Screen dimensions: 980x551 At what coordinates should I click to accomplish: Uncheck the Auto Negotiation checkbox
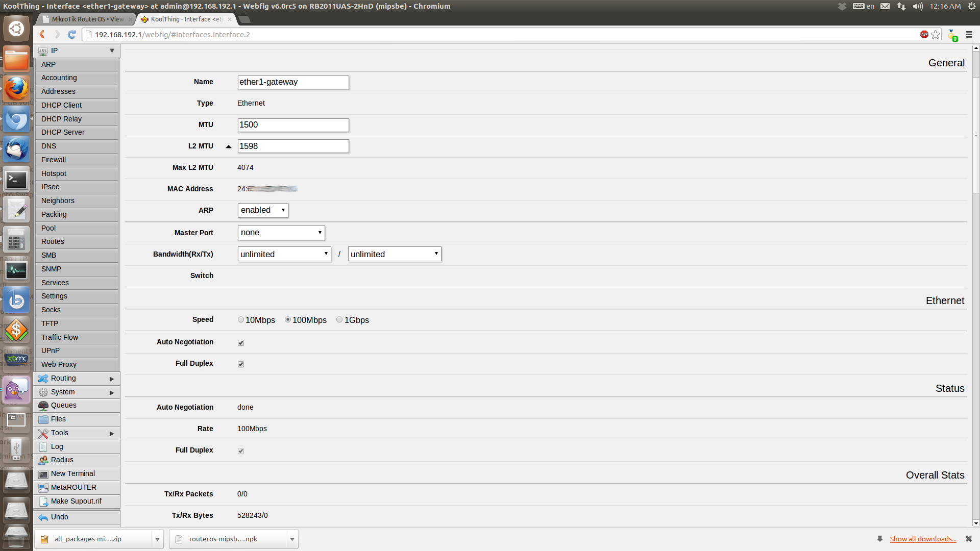[241, 343]
